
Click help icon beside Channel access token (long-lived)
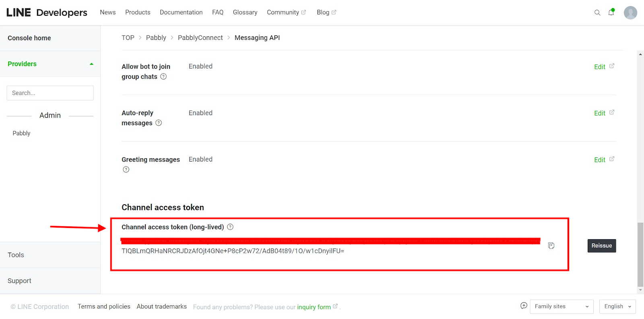click(230, 227)
